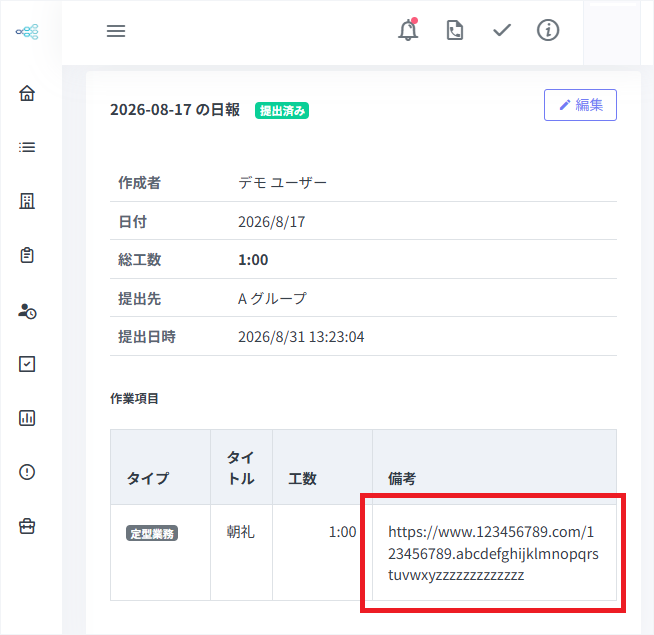The height and width of the screenshot is (635, 654).
Task: Open the clipboard sidebar icon
Action: (27, 255)
